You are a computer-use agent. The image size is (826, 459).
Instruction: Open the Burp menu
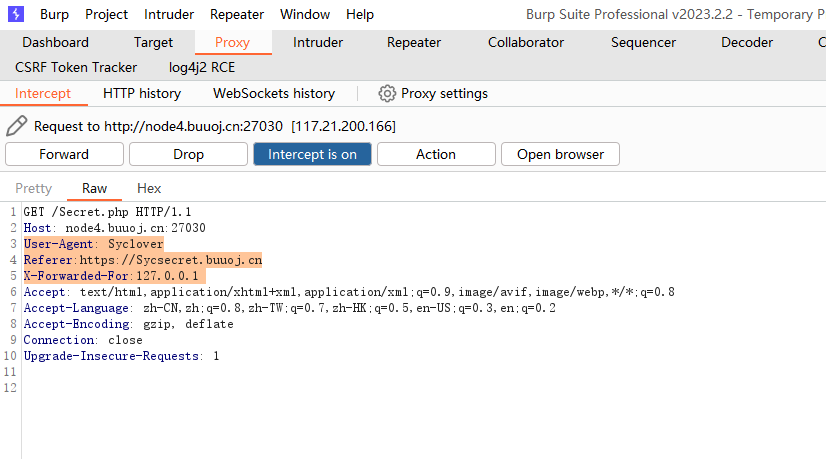coord(54,14)
